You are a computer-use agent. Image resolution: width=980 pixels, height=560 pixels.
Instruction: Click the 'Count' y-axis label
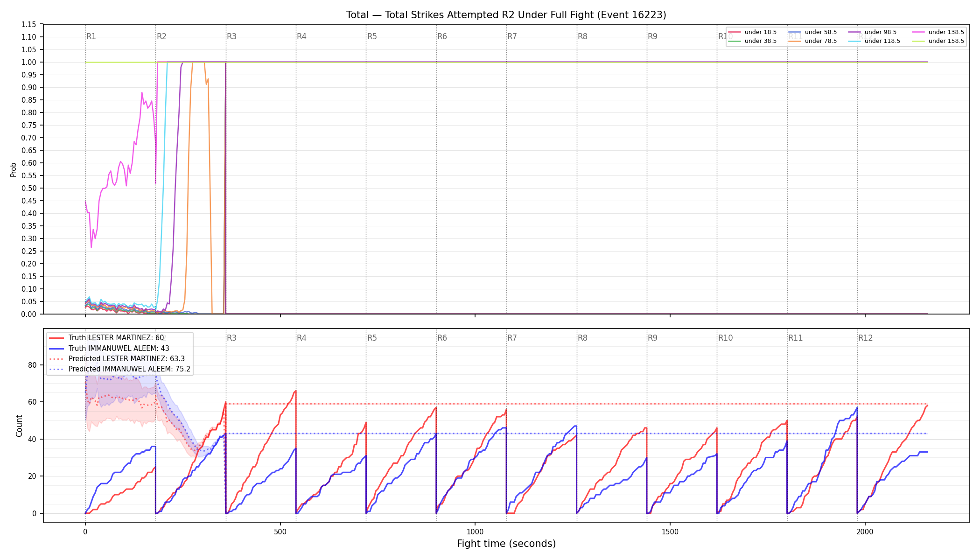(x=19, y=426)
